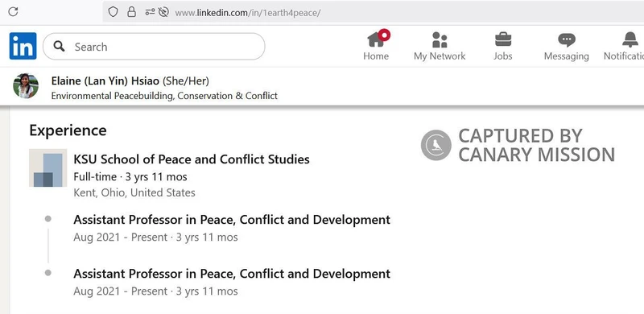Open the Notifications bell icon

click(630, 40)
